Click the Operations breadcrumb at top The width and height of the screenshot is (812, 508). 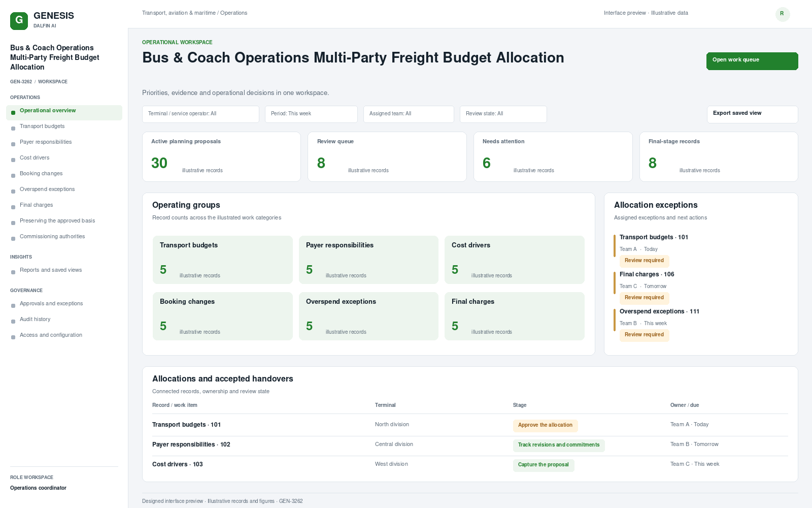coord(233,13)
